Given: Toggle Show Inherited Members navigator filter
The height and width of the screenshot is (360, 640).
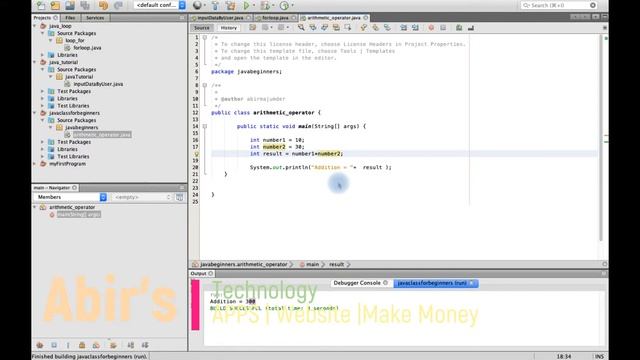Looking at the screenshot, I should 40,345.
